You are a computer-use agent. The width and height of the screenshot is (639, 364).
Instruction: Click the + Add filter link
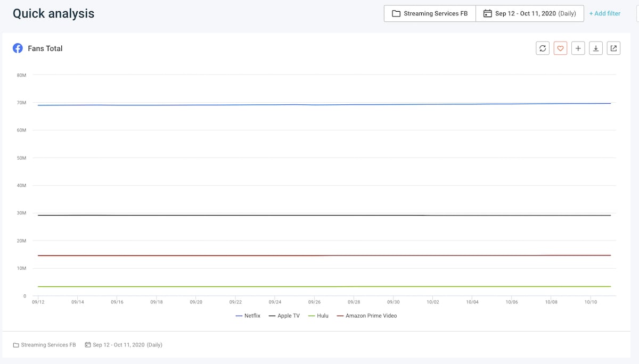[x=604, y=13]
